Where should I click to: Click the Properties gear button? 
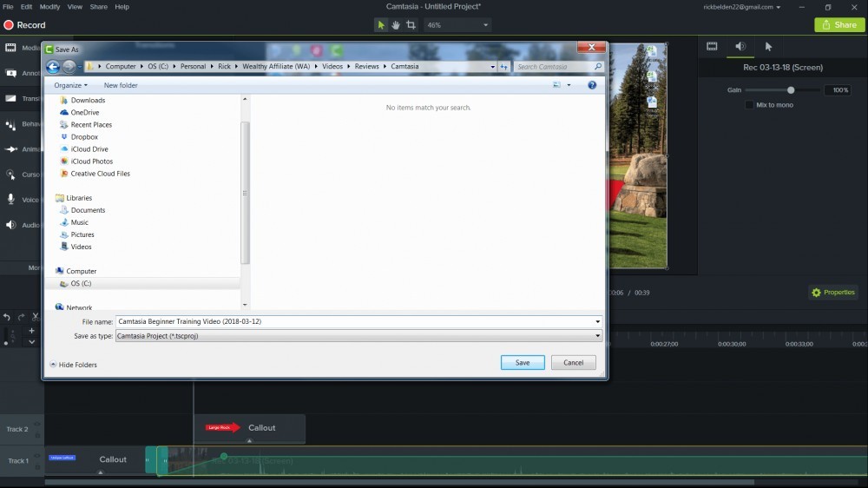833,293
